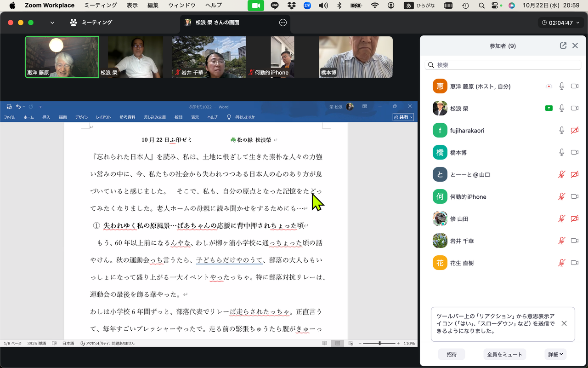Open Spotlight search in menu bar
The height and width of the screenshot is (368, 588).
(x=481, y=6)
